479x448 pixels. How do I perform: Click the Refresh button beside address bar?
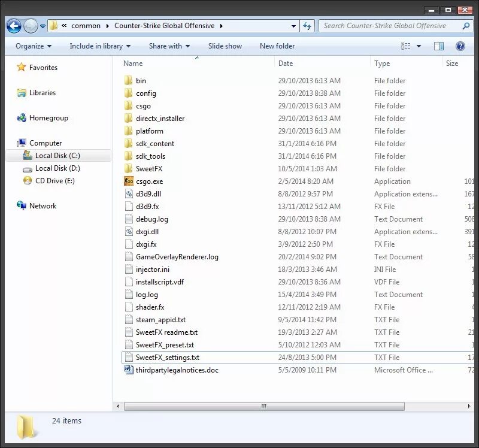coord(307,26)
